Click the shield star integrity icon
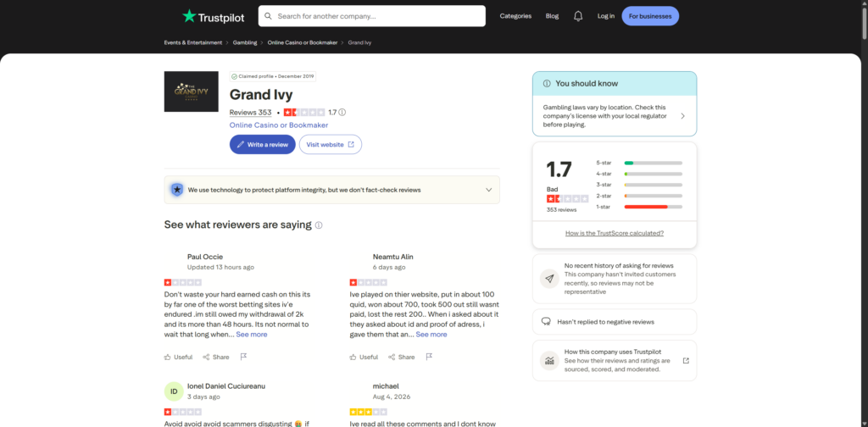The width and height of the screenshot is (868, 427). click(x=177, y=190)
